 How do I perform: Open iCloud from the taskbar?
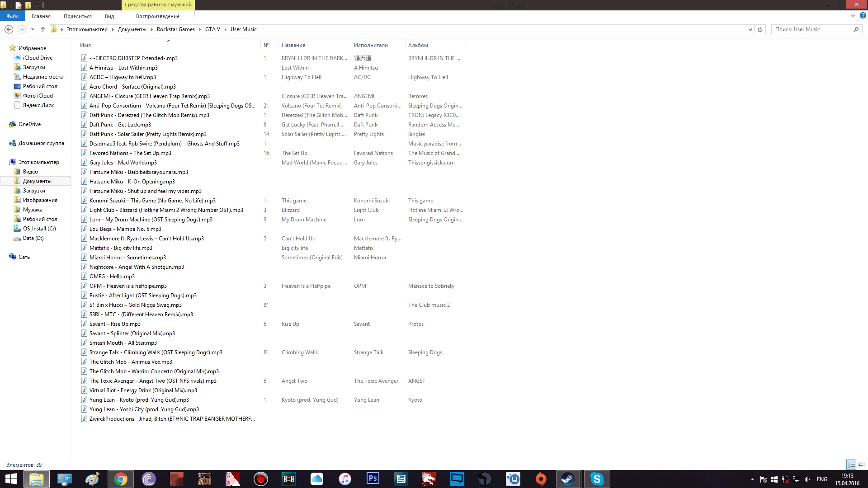pos(316,479)
